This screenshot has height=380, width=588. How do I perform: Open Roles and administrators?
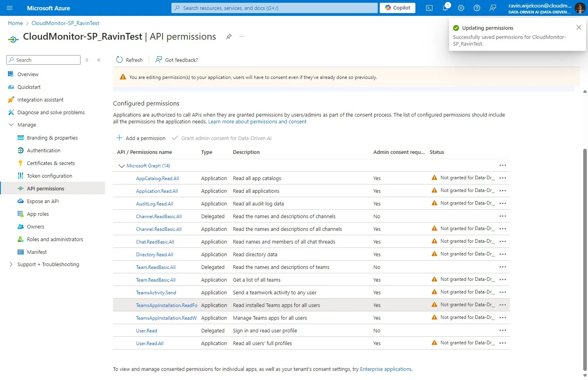pyautogui.click(x=55, y=239)
